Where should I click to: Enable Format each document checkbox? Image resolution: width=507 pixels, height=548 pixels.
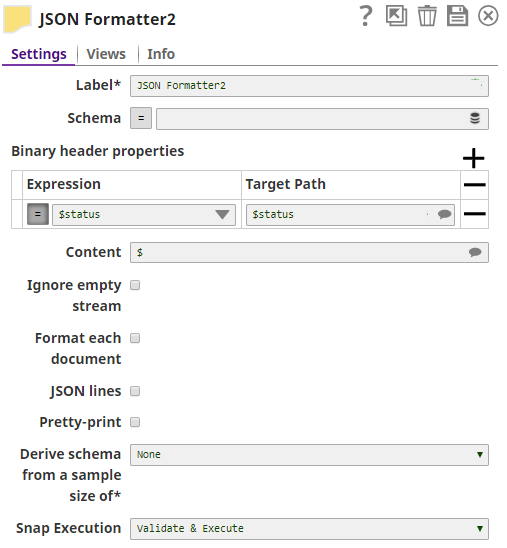click(x=135, y=338)
